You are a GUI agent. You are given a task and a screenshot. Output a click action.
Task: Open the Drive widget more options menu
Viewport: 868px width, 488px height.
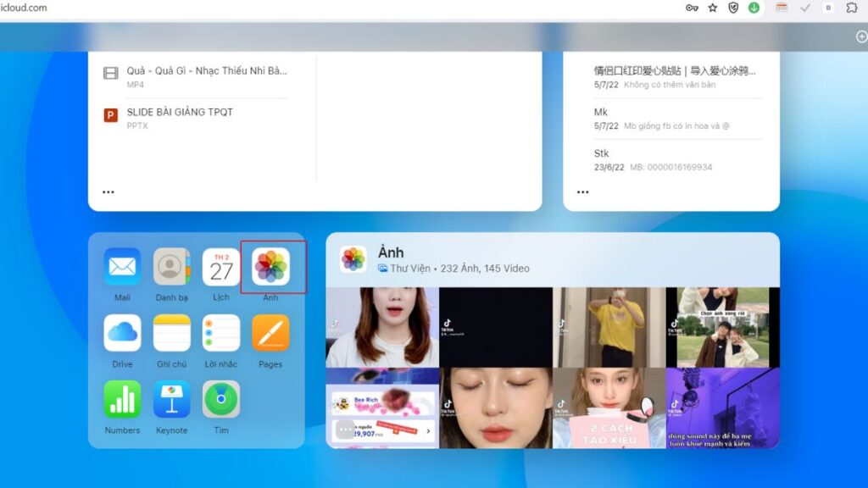pyautogui.click(x=108, y=192)
